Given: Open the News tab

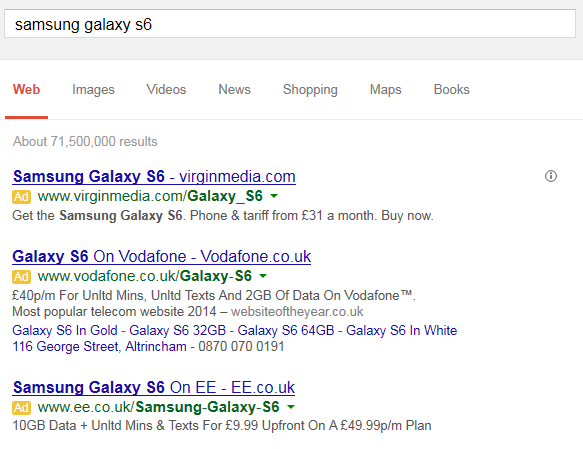Looking at the screenshot, I should (x=235, y=90).
